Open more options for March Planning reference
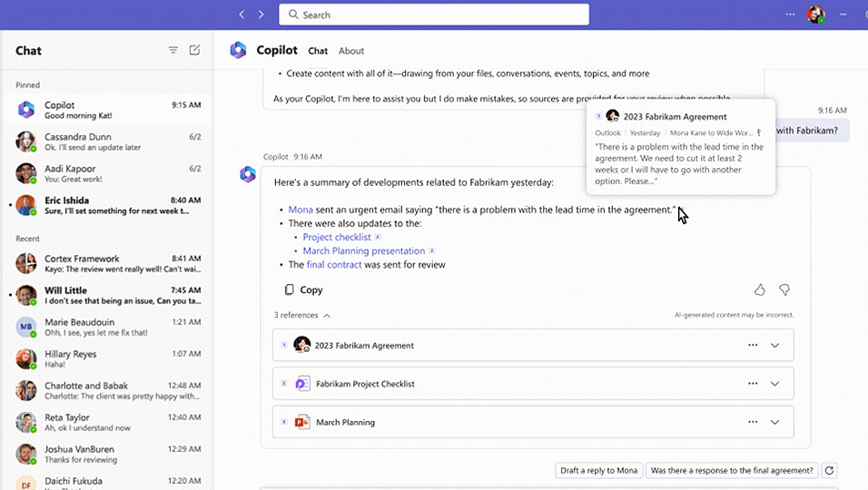This screenshot has width=868, height=490. tap(753, 422)
